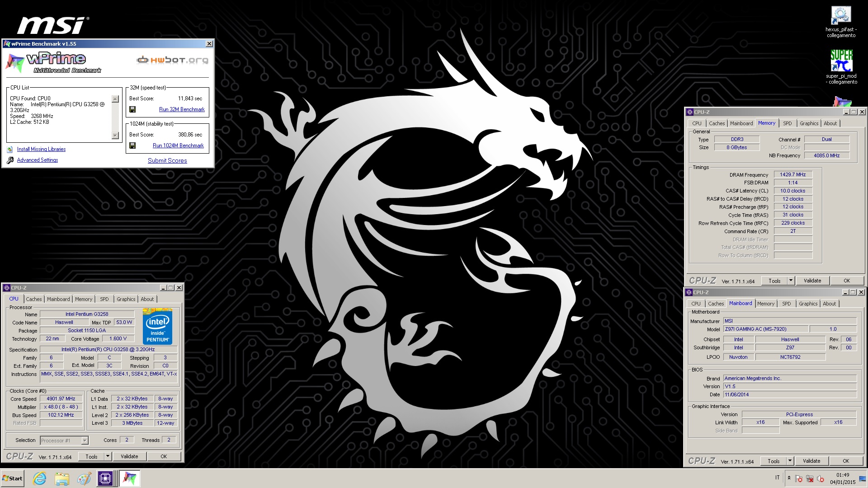Viewport: 868px width, 488px height.
Task: Open the hexus_pifast desktop shortcut
Action: [x=841, y=22]
